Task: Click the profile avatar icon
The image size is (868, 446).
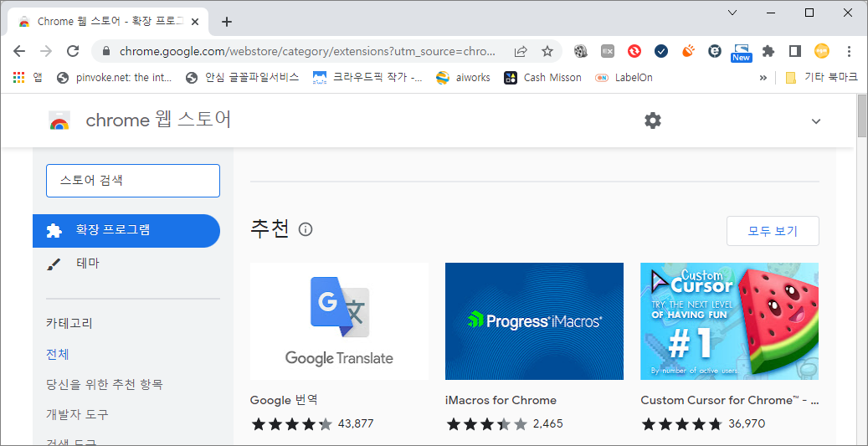Action: [822, 52]
